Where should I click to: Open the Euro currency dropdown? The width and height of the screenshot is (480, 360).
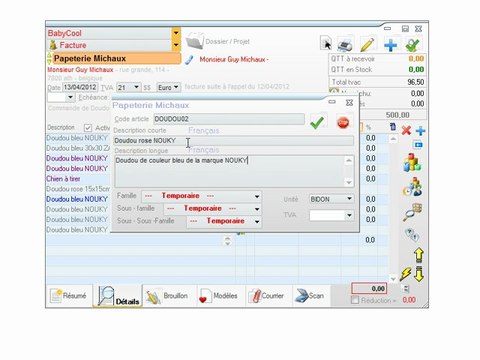(x=177, y=87)
